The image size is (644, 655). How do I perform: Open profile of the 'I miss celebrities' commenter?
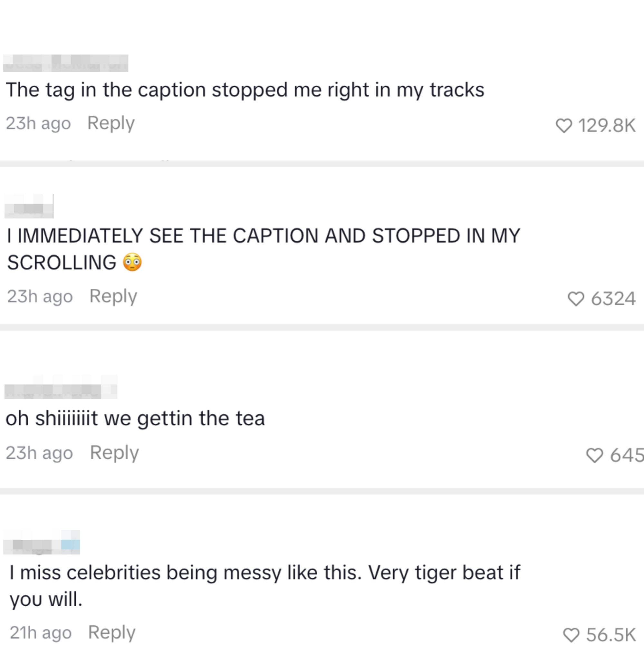point(41,542)
